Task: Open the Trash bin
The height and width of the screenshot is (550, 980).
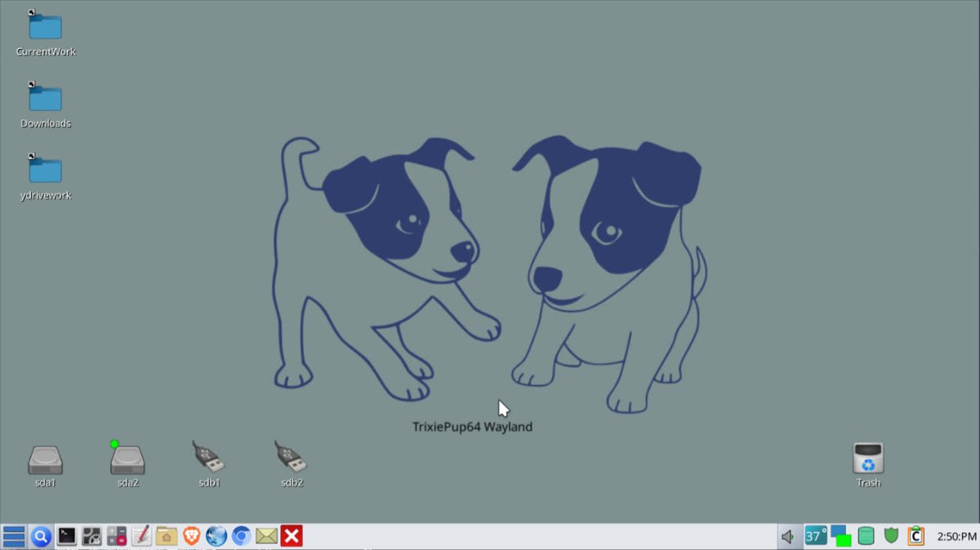Action: point(866,457)
